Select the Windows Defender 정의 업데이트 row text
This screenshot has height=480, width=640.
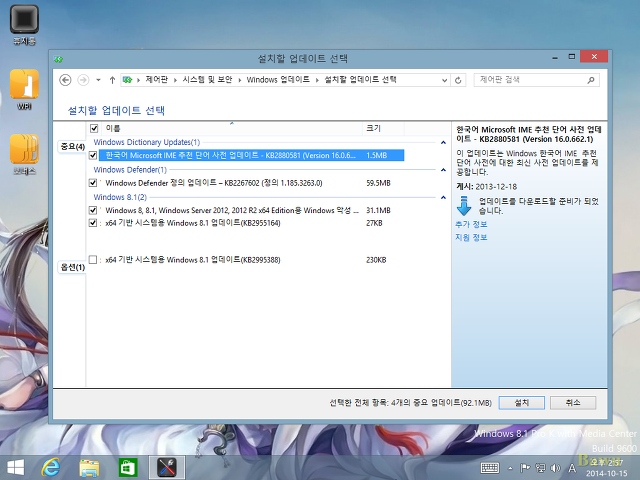pyautogui.click(x=214, y=183)
